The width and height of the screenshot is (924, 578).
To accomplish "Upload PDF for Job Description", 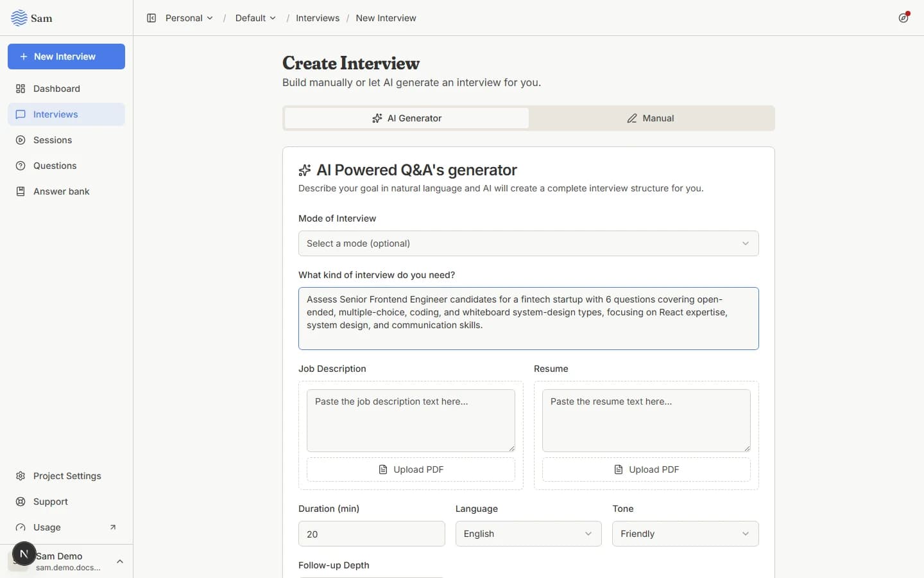I will coord(411,469).
